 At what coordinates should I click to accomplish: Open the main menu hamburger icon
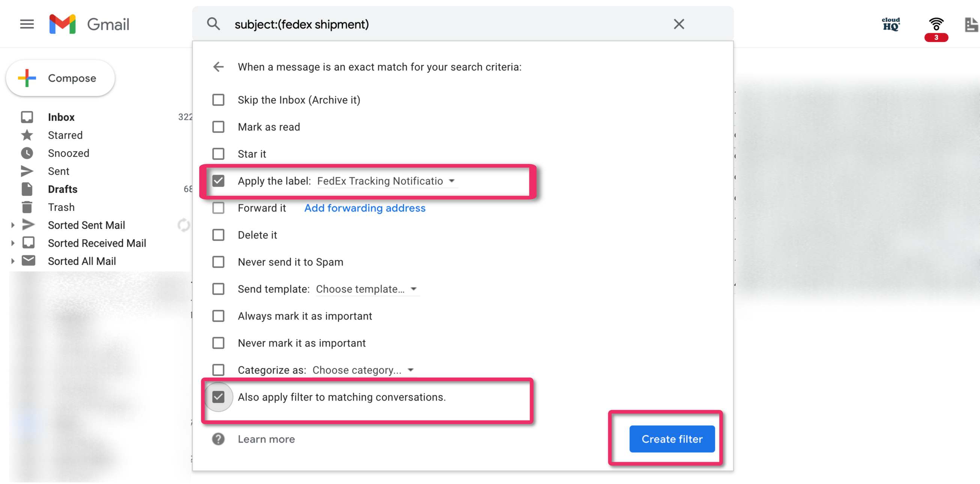click(x=27, y=24)
